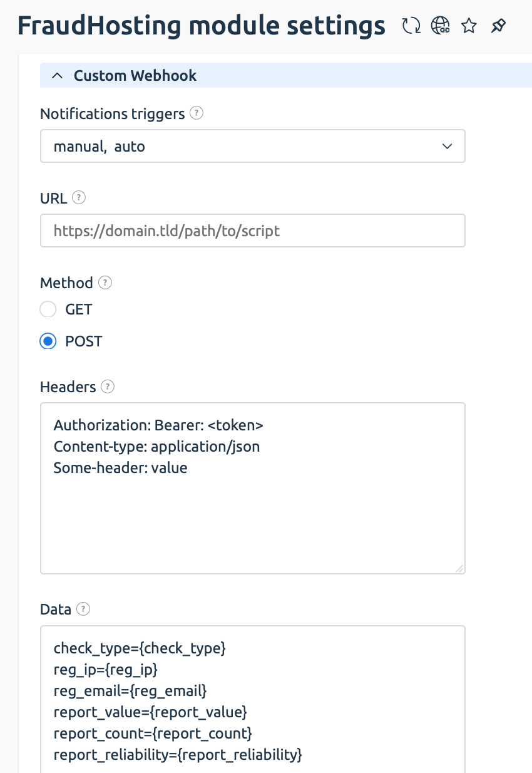Select the POST method radio button

coord(48,341)
